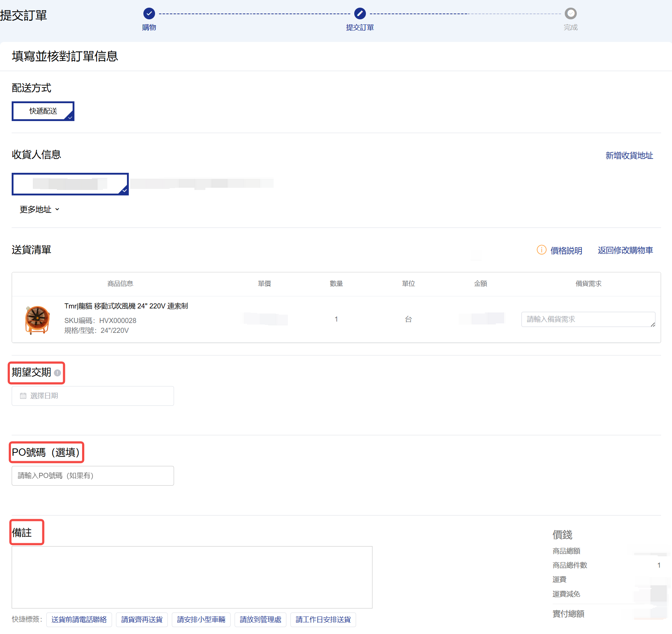Click 新增收貨地址 link
Viewport: 672px width, 634px height.
(x=629, y=156)
